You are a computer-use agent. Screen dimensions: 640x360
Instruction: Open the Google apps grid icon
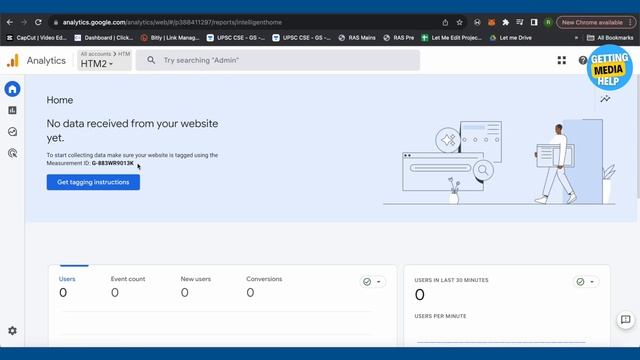(x=562, y=60)
